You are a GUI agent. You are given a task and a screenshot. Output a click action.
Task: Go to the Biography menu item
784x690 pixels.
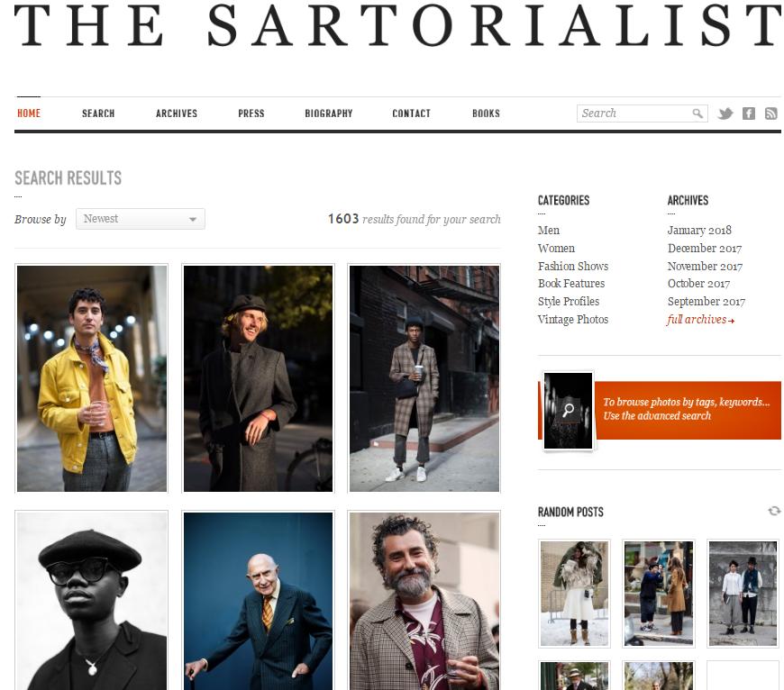coord(329,113)
